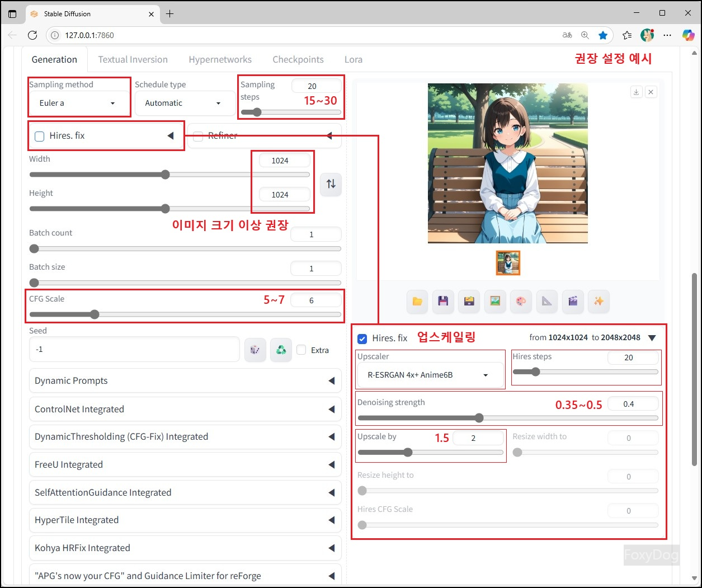Close the Stable Diffusion browser tab
The height and width of the screenshot is (588, 702).
pyautogui.click(x=151, y=14)
